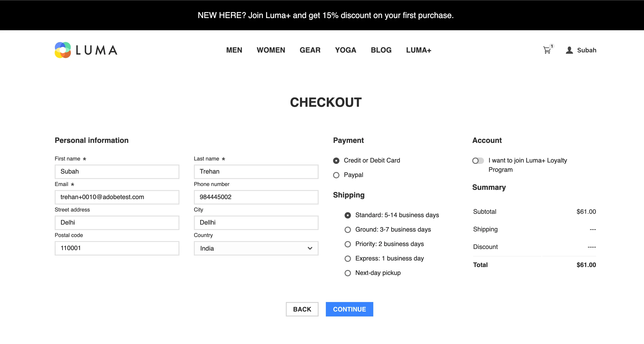Open the YOGA menu

tap(346, 50)
